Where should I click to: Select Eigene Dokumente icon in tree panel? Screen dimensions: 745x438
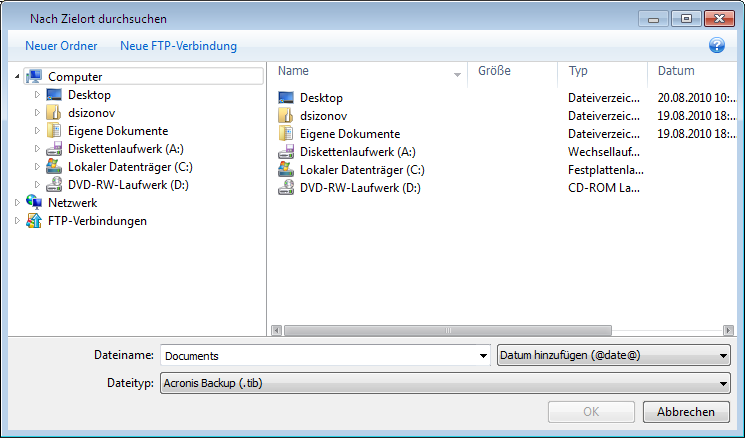pyautogui.click(x=54, y=131)
